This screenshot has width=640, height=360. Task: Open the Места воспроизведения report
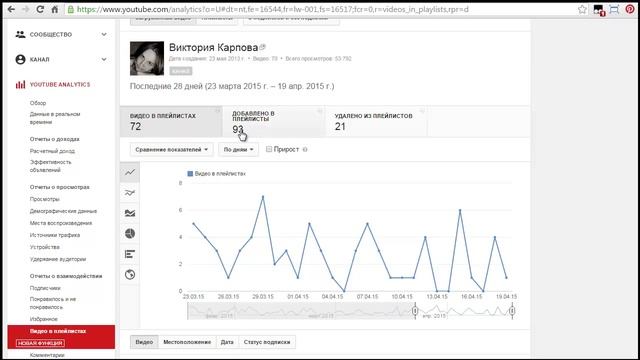coord(61,223)
